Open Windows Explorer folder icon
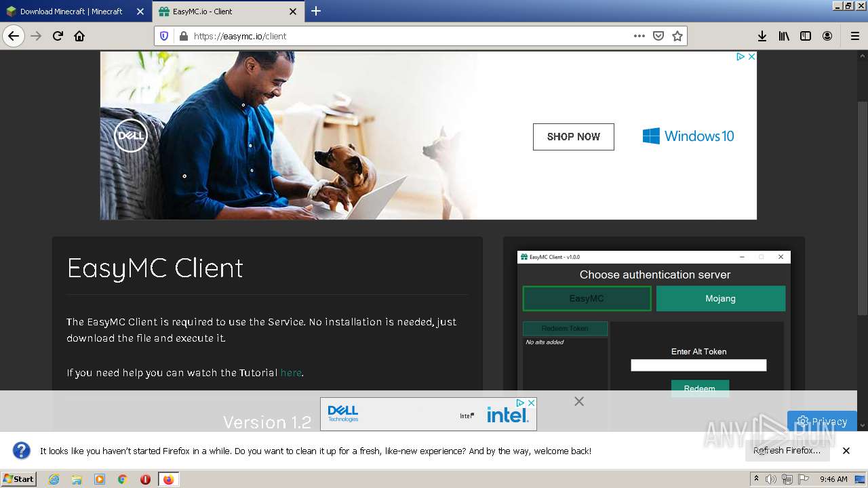 pyautogui.click(x=77, y=479)
